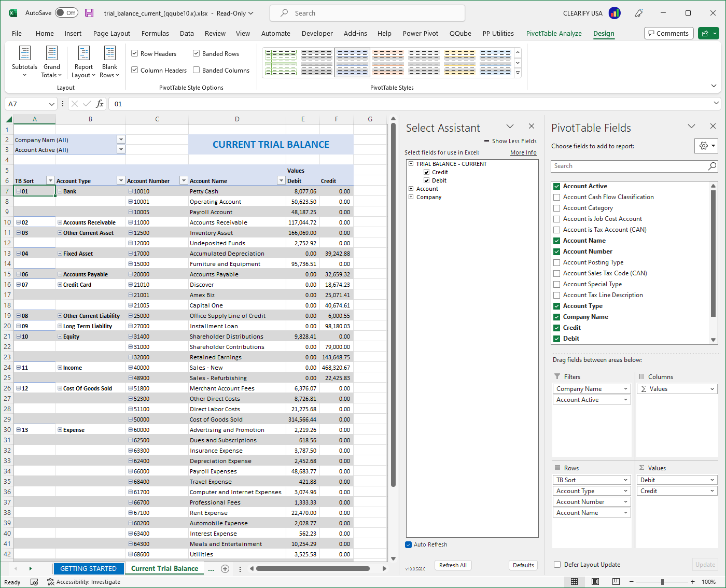Screen dimensions: 726x588
Task: Click the Save icon in the title bar
Action: tap(89, 13)
